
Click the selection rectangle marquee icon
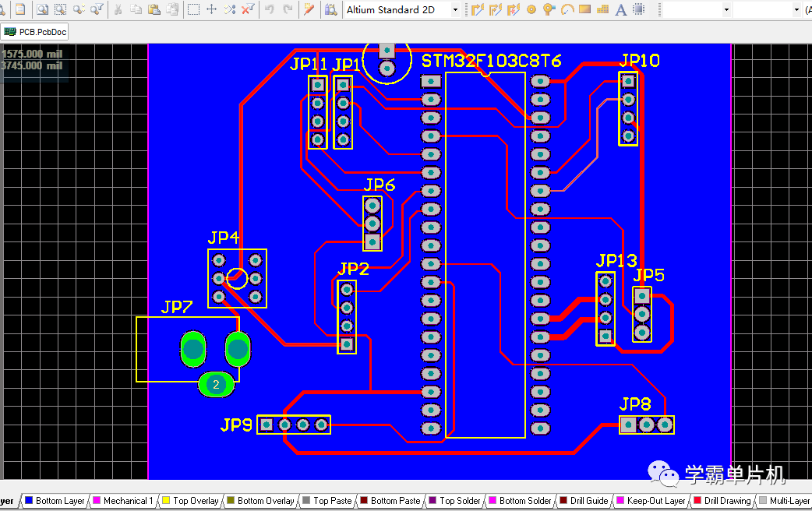192,9
